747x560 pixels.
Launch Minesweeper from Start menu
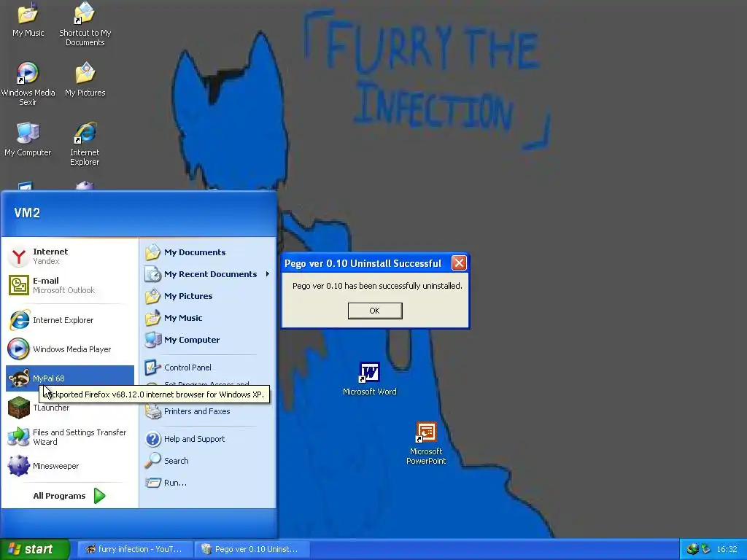[69, 466]
